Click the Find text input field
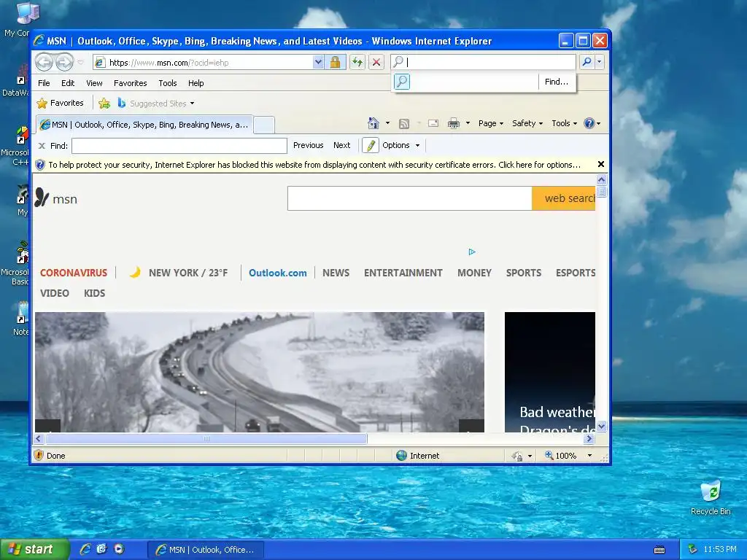 tap(179, 146)
